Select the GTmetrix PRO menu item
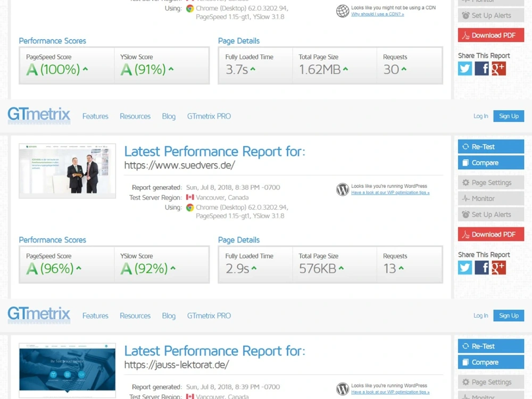The height and width of the screenshot is (399, 532). coord(209,116)
